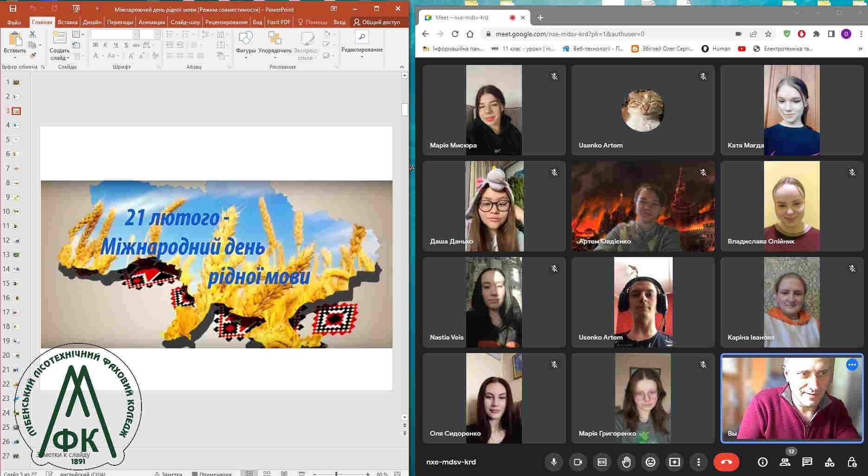868x476 pixels.
Task: Switch to slide sorter view
Action: 267,474
